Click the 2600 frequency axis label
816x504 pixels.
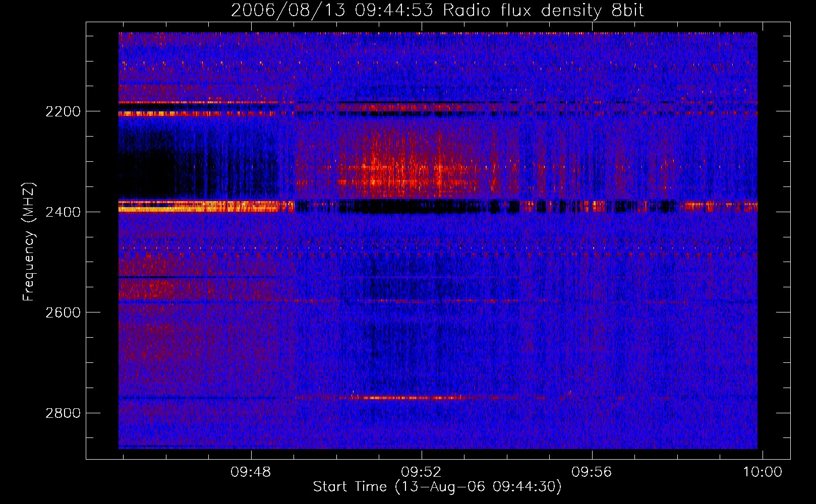tap(63, 312)
